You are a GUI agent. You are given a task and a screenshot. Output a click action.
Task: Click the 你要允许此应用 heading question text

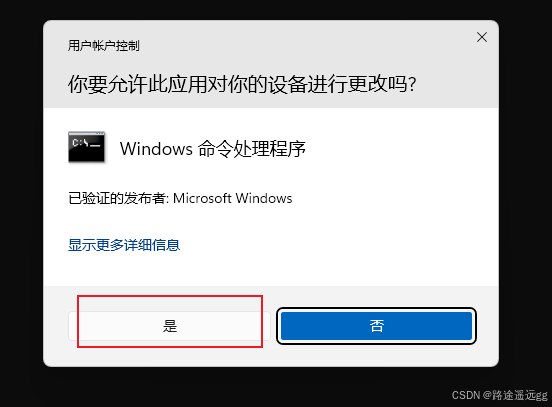[242, 84]
